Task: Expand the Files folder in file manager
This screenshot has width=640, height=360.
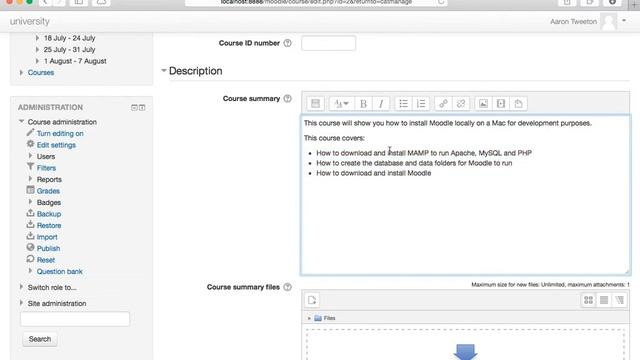Action: [309, 318]
